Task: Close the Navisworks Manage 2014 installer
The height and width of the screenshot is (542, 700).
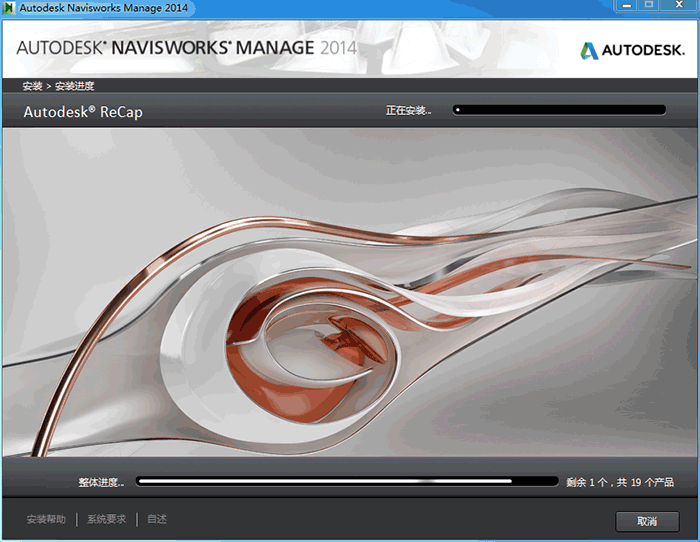Action: click(679, 6)
